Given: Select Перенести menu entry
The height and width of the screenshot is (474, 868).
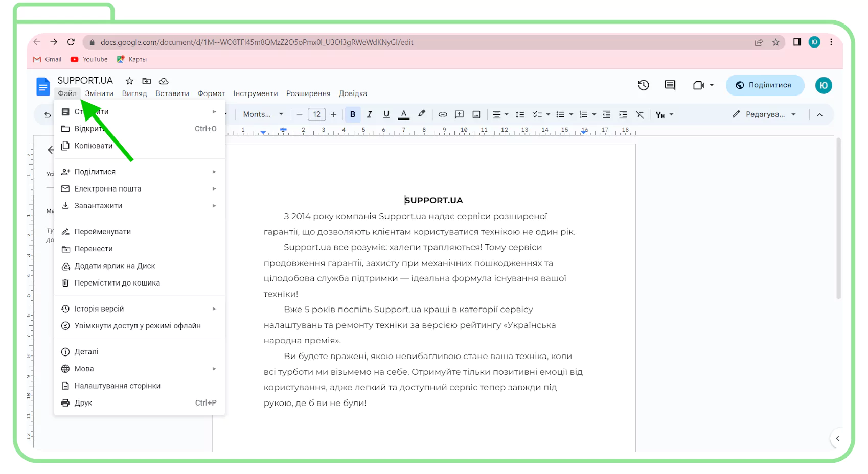Looking at the screenshot, I should (140, 249).
